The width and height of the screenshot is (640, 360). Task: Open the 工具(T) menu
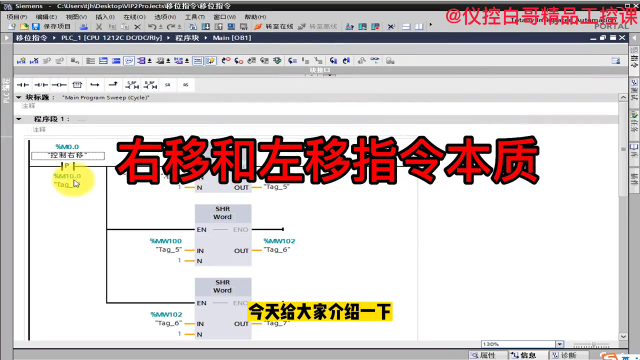coord(195,17)
